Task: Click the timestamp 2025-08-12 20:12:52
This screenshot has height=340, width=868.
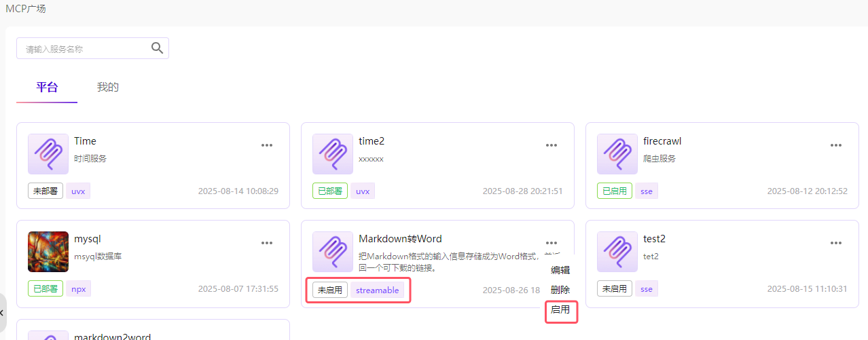Action: 808,191
